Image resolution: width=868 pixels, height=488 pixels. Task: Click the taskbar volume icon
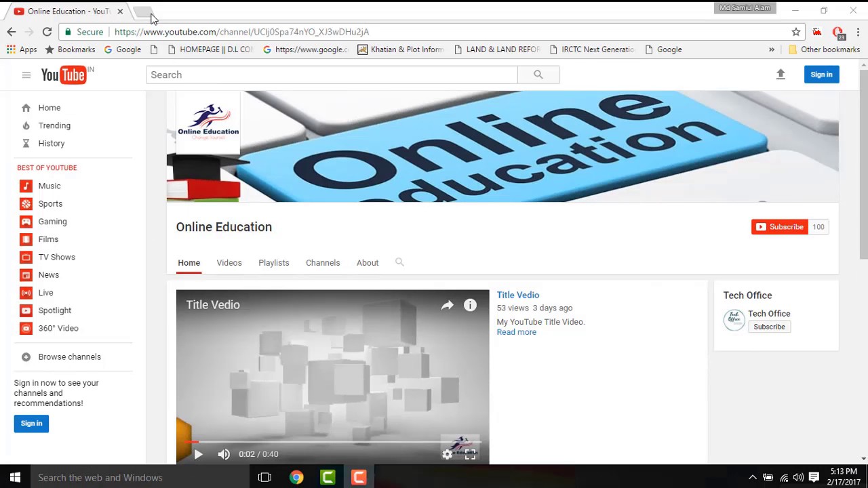798,478
